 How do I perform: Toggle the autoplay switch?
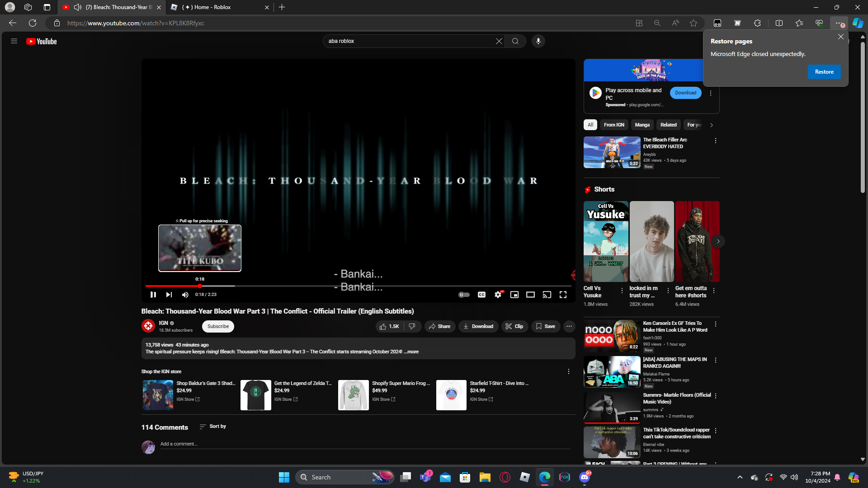click(x=464, y=295)
